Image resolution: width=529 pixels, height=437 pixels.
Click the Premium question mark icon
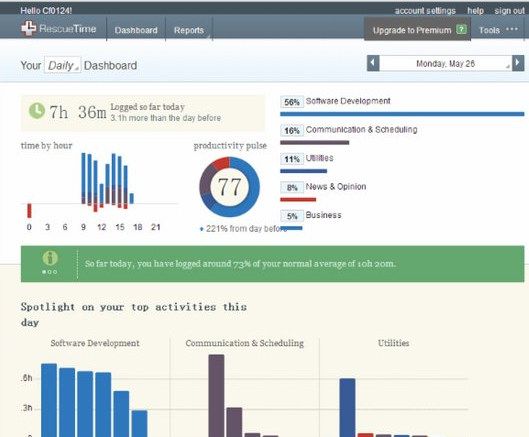pos(461,29)
